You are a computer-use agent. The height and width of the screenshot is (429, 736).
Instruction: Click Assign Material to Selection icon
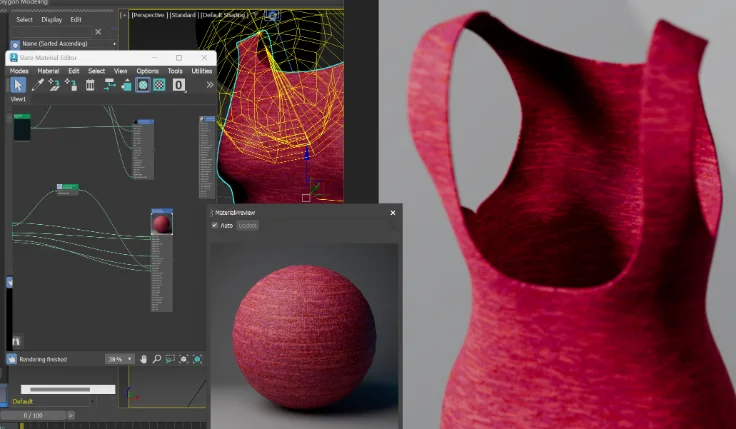point(71,85)
